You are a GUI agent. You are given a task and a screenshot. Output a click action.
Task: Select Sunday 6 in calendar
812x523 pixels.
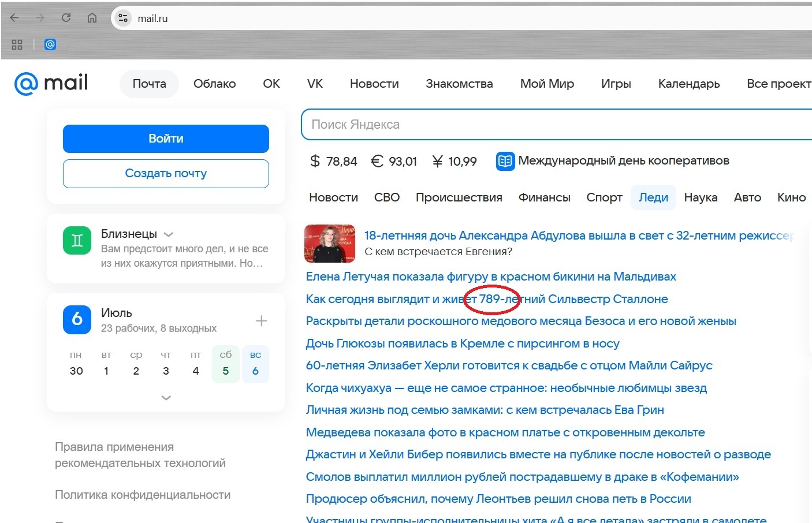(255, 364)
